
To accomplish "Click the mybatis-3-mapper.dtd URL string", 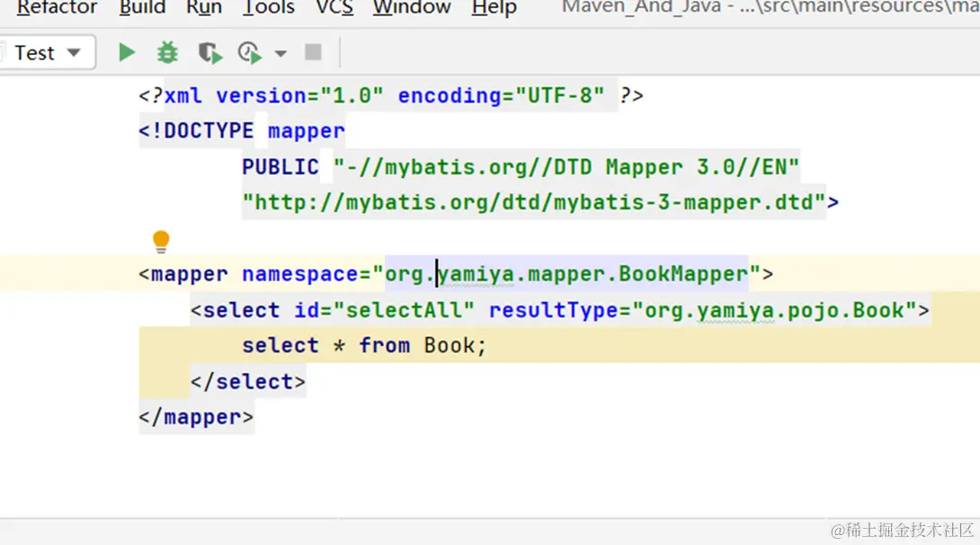I will tap(534, 202).
